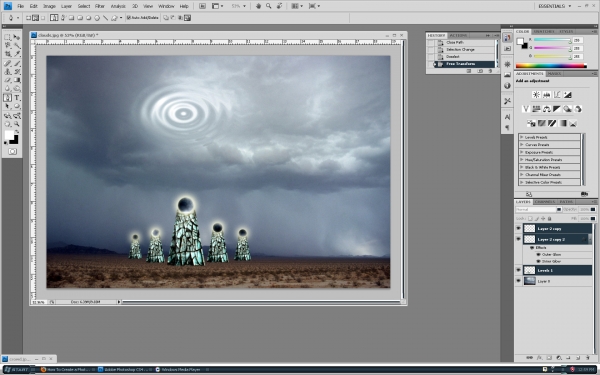This screenshot has height=375, width=600.
Task: Click the link layers icon
Action: tap(529, 358)
